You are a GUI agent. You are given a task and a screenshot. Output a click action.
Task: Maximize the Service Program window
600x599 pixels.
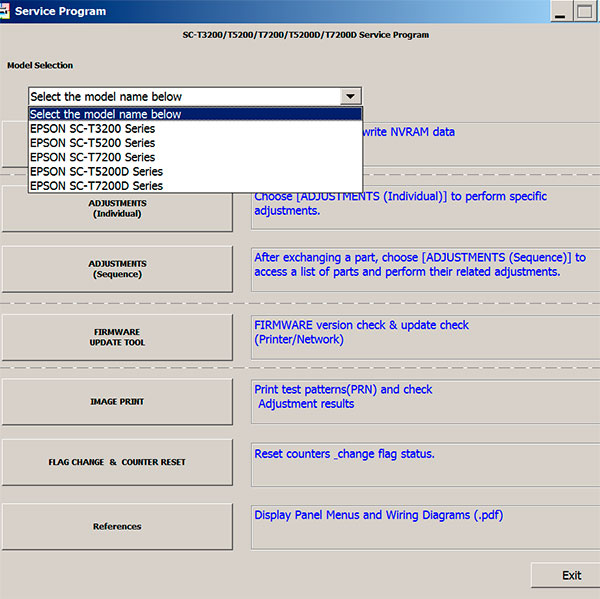(x=584, y=11)
